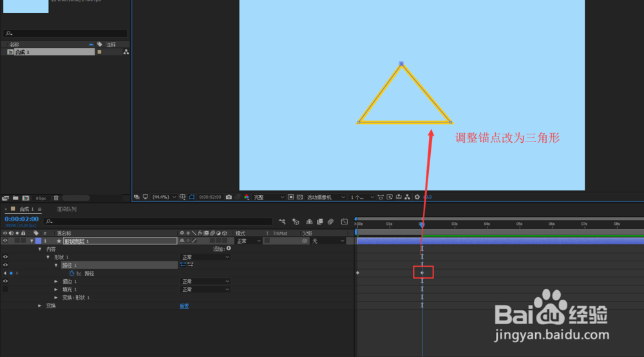Screen dimensions: 644x357
Task: Toggle keyframe diamond at current time for 路径
Action: (11, 273)
